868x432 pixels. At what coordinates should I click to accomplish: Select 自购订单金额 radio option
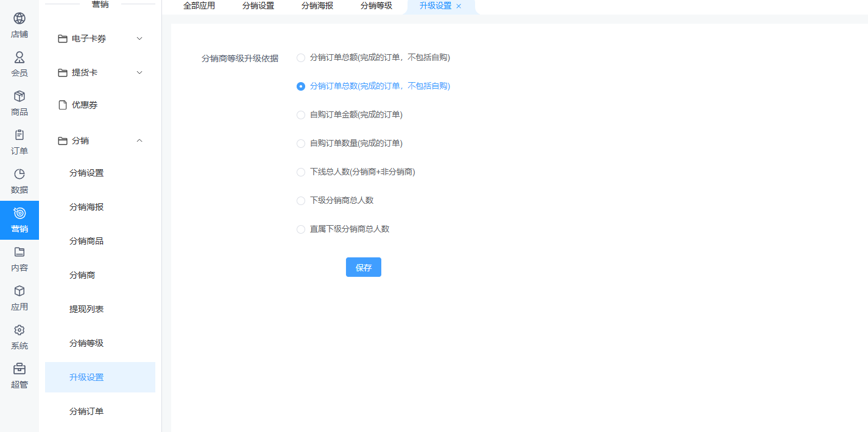point(300,115)
